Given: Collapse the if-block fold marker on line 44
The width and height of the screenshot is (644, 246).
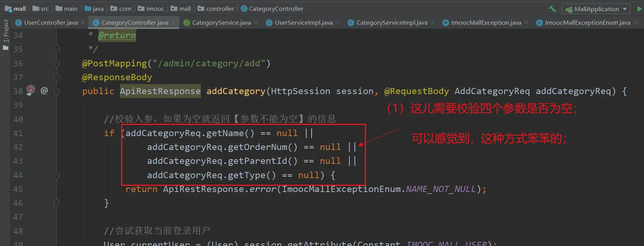Looking at the screenshot, I should (57, 175).
